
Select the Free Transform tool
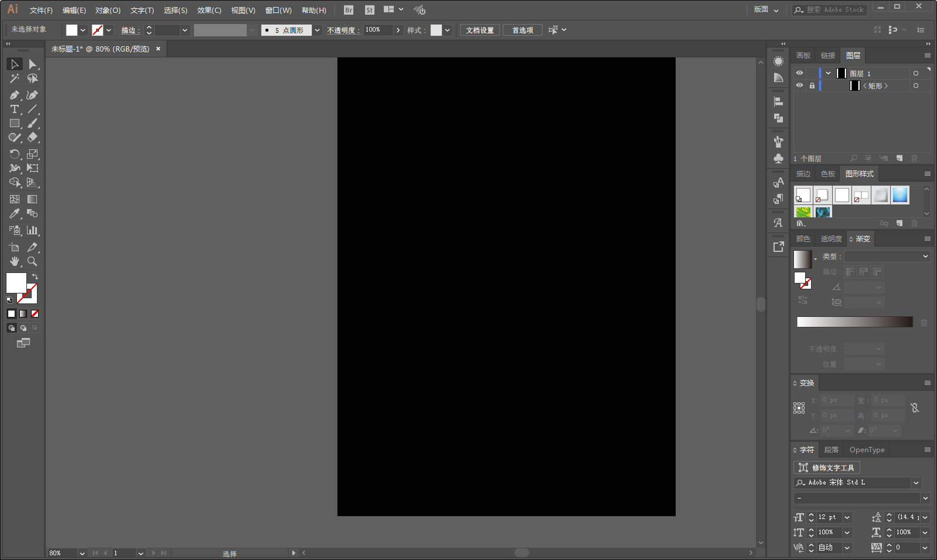32,168
